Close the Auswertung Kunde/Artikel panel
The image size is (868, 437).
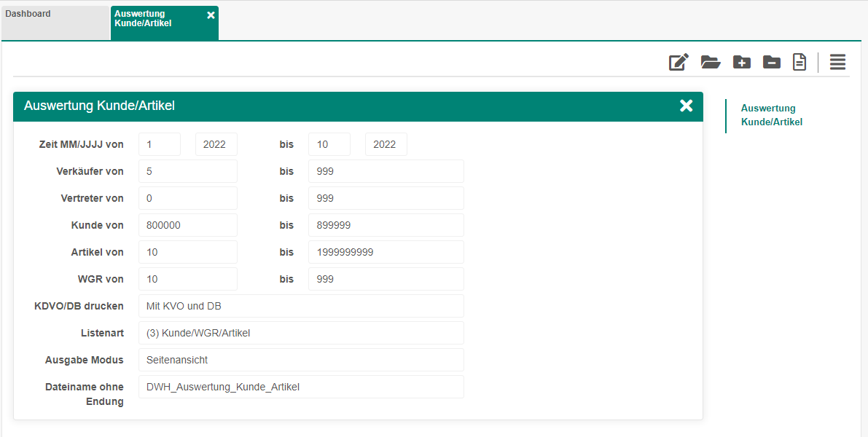(686, 106)
